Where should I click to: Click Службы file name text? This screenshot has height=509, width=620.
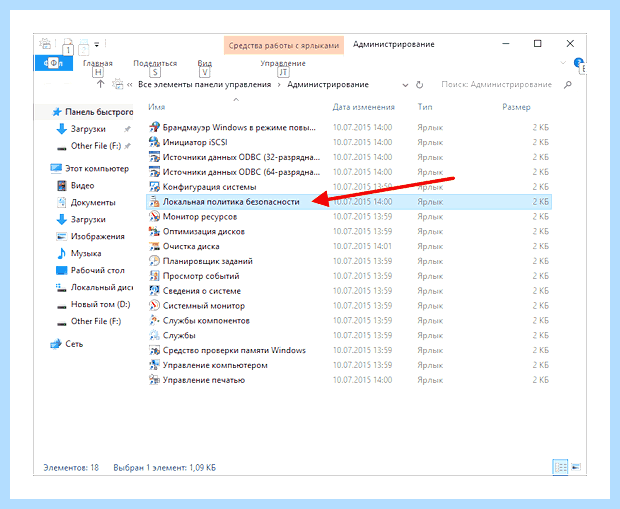point(179,335)
